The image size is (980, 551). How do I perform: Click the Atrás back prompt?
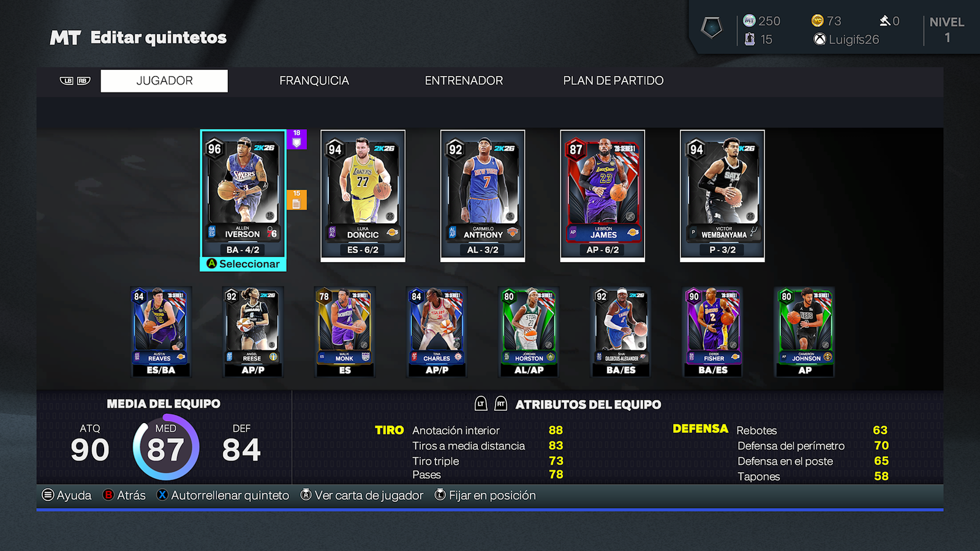click(124, 495)
